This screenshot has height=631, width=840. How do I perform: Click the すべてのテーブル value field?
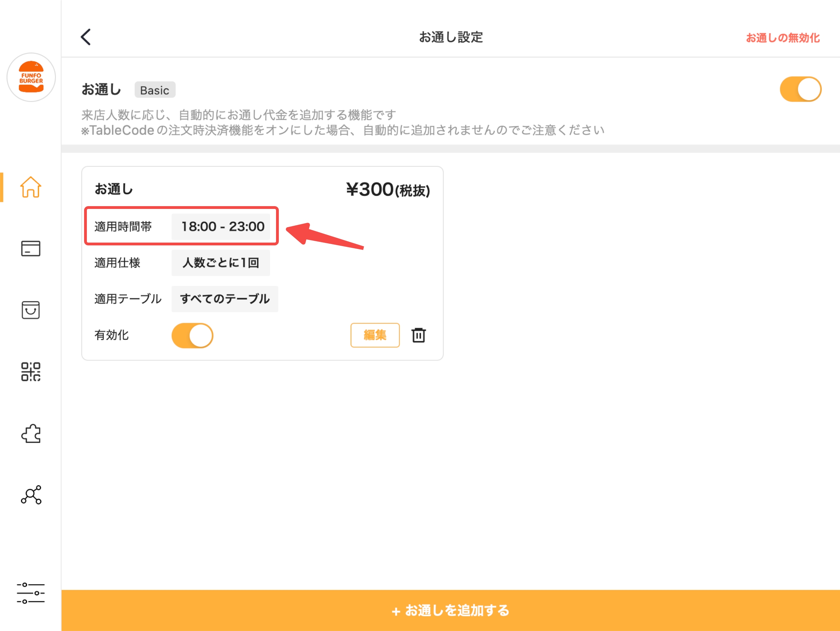[225, 299]
